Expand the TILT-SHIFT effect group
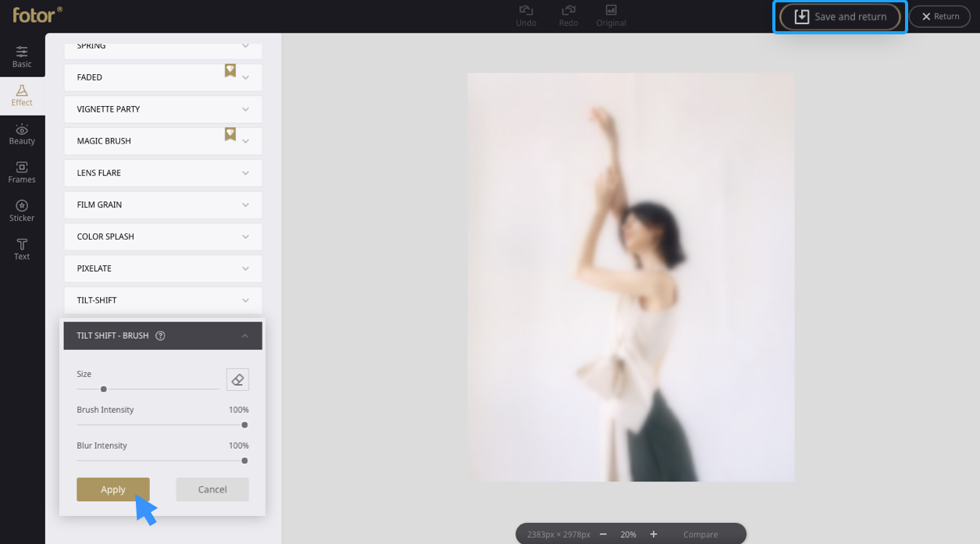This screenshot has height=544, width=980. click(x=163, y=300)
